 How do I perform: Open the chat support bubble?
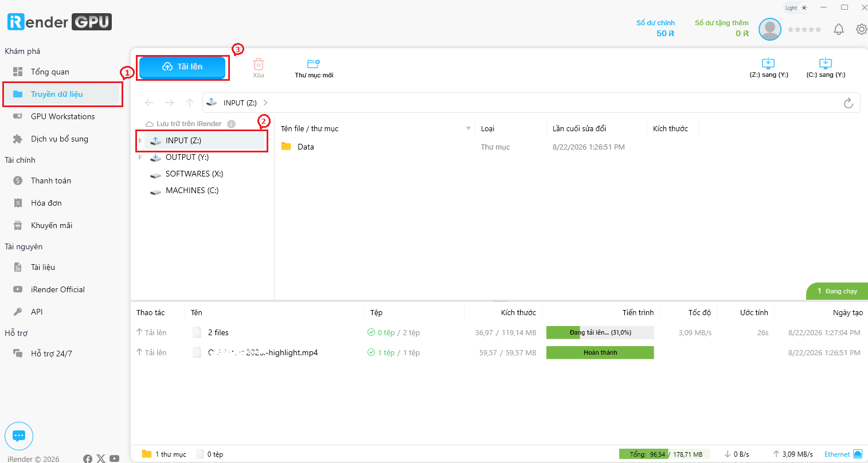click(19, 436)
